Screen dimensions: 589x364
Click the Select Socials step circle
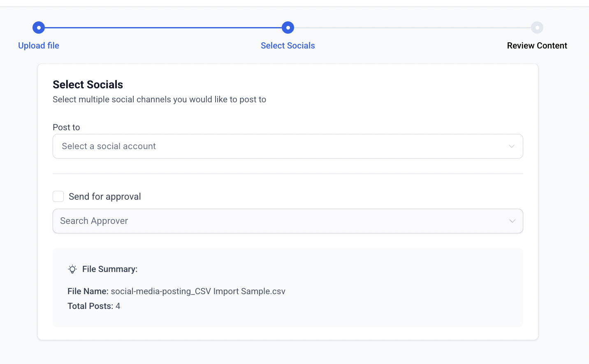pyautogui.click(x=288, y=28)
